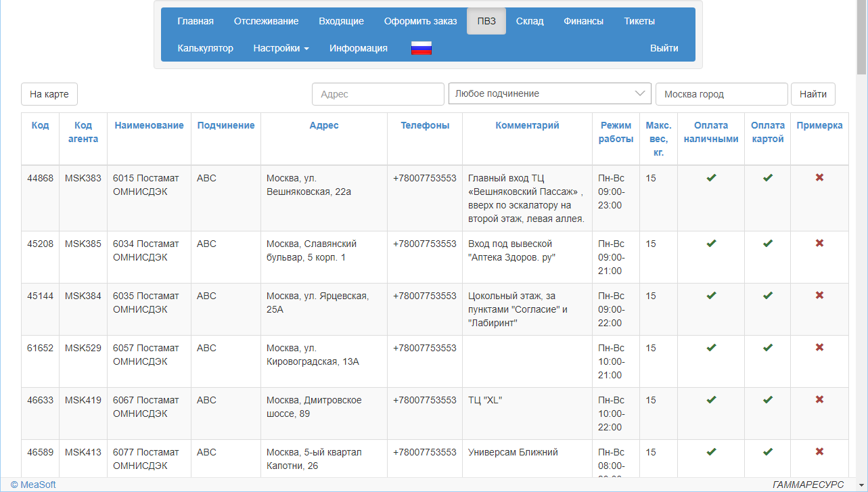This screenshot has width=868, height=492.
Task: Click fitting cross mark for row 46633
Action: point(819,399)
